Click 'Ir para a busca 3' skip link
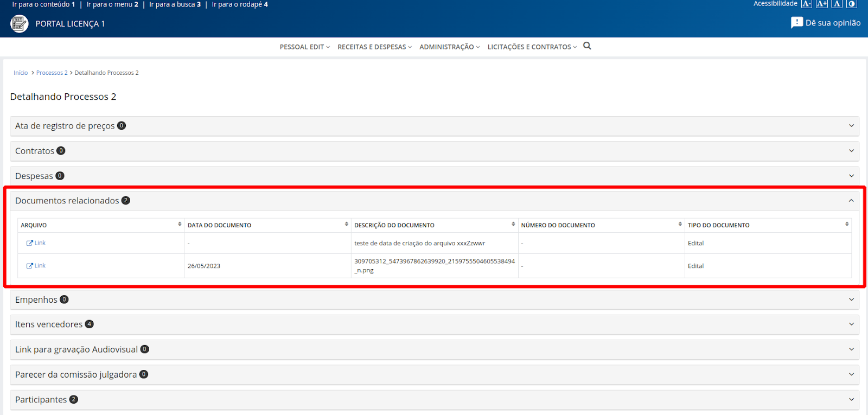This screenshot has height=415, width=868. click(175, 4)
